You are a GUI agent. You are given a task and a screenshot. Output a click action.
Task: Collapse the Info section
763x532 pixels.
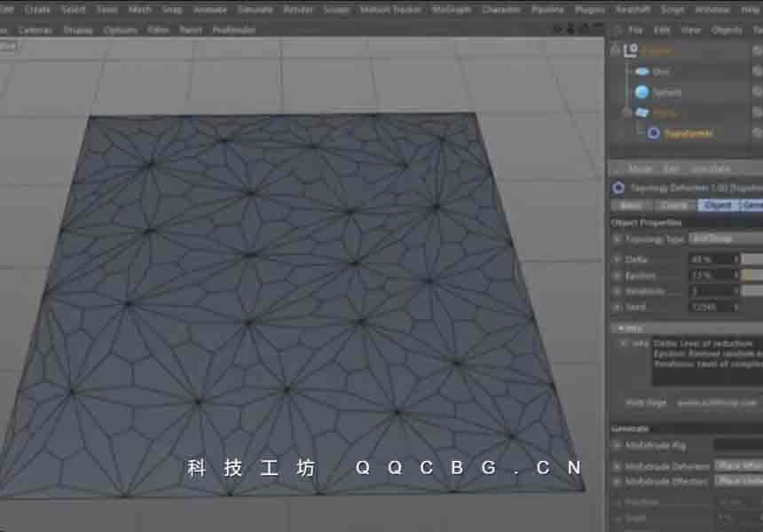(x=617, y=327)
